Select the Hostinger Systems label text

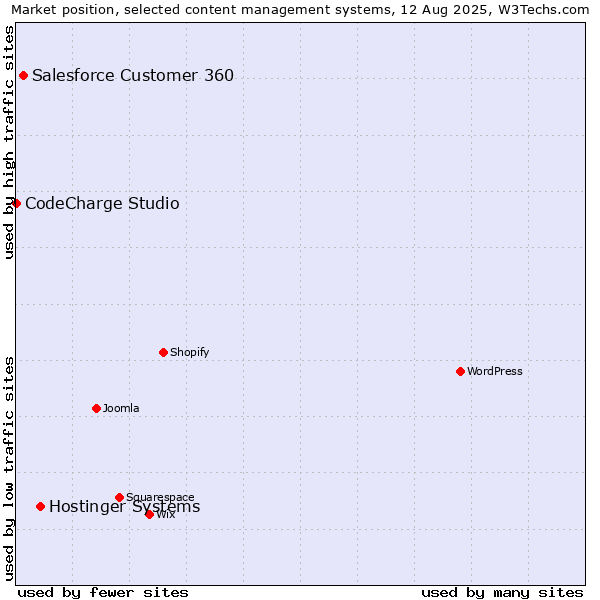(124, 507)
